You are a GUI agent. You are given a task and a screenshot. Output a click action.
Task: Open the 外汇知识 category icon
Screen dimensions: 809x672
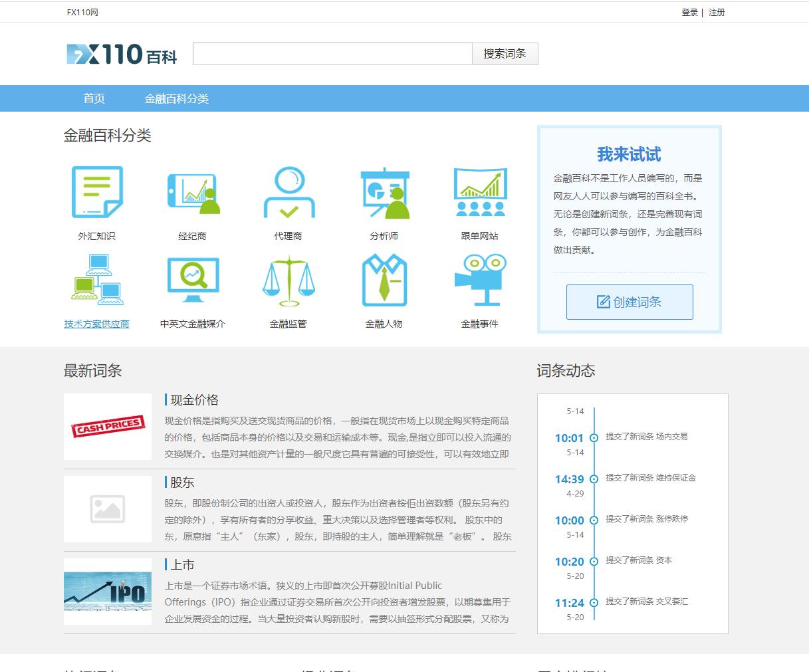[x=97, y=192]
